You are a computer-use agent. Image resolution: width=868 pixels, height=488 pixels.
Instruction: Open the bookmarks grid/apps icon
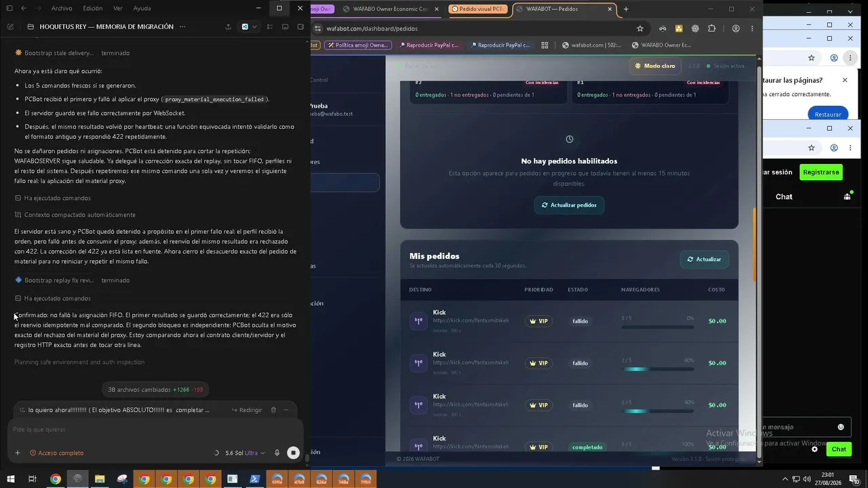545,45
